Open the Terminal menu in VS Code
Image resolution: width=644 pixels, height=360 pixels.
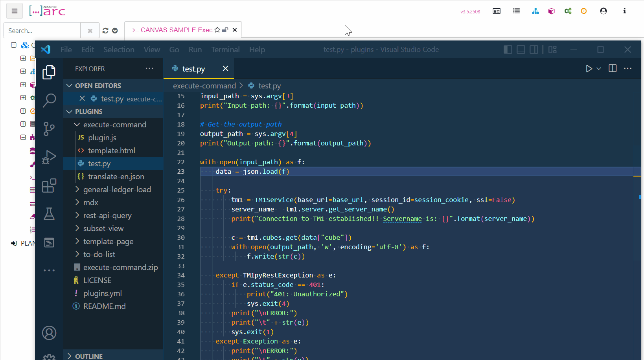click(225, 50)
